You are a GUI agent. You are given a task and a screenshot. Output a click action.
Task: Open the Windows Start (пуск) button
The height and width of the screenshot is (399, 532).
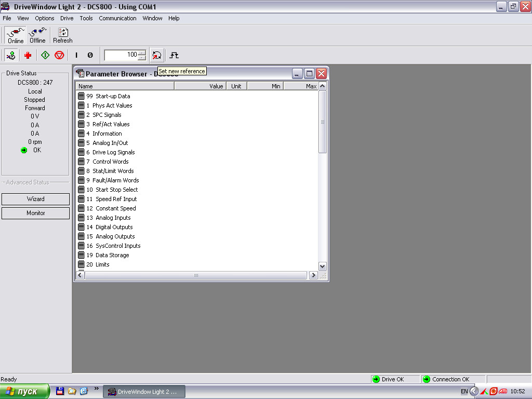24,392
